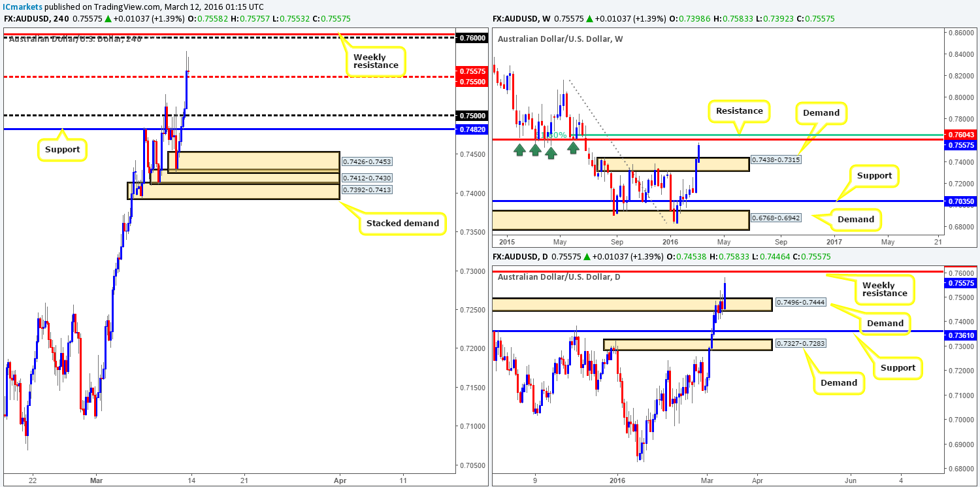Click the Support callout on daily chart
Viewport: 980px width, 487px height.
[x=898, y=367]
